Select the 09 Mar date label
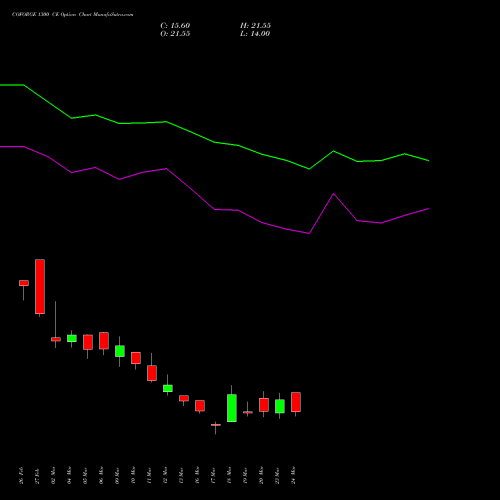The image size is (500, 500). pyautogui.click(x=117, y=476)
